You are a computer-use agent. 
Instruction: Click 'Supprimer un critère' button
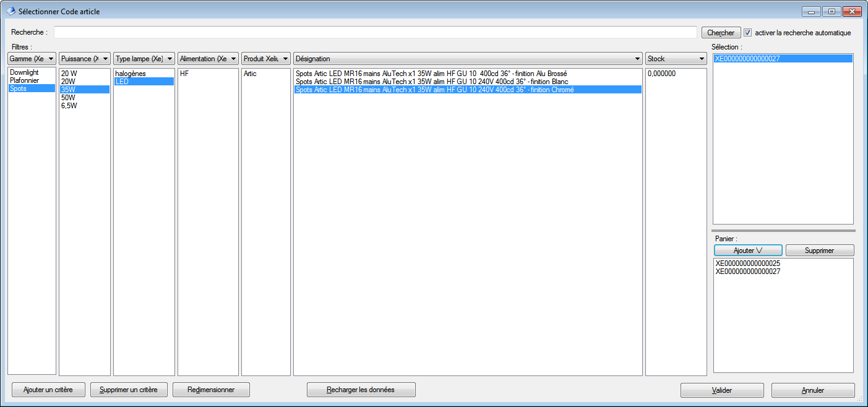[129, 390]
